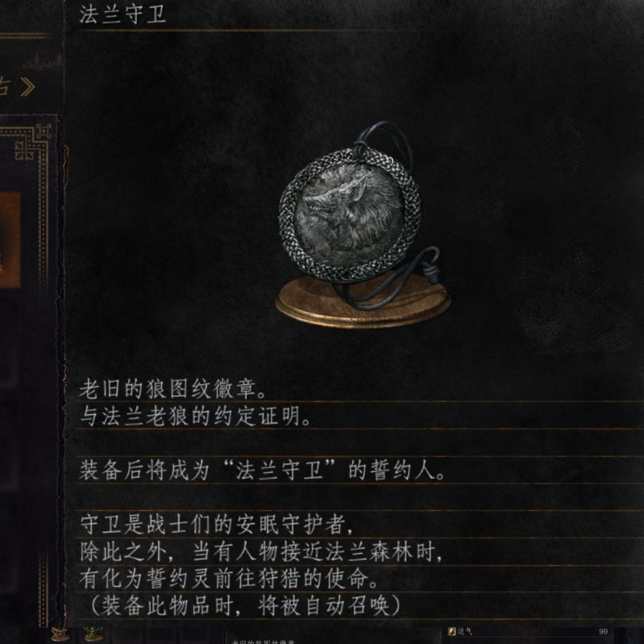Select the line 与法兰老狼的约定证明。
This screenshot has width=644, height=644.
(195, 416)
